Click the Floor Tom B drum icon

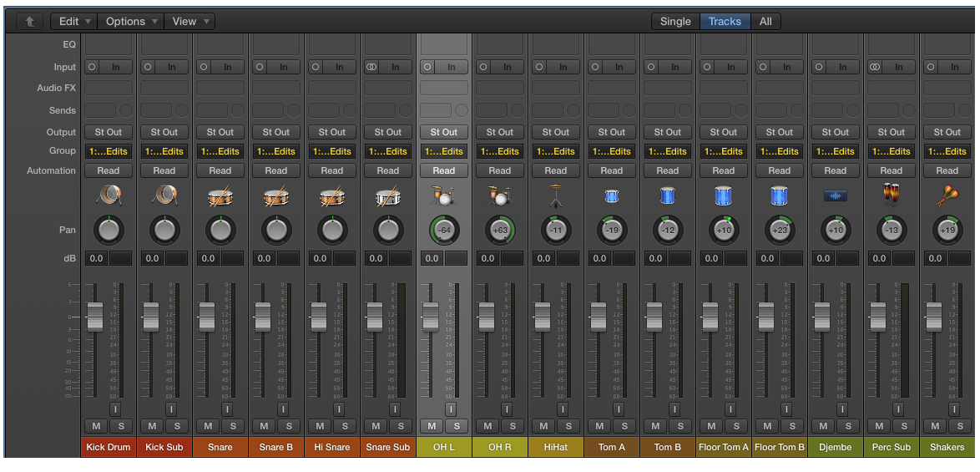point(780,196)
